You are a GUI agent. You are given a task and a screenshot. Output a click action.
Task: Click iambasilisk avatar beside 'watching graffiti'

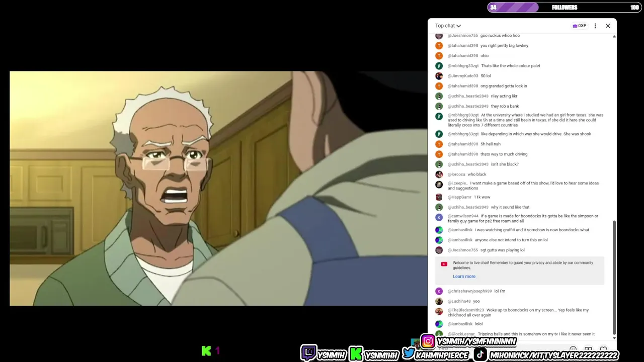click(x=439, y=230)
